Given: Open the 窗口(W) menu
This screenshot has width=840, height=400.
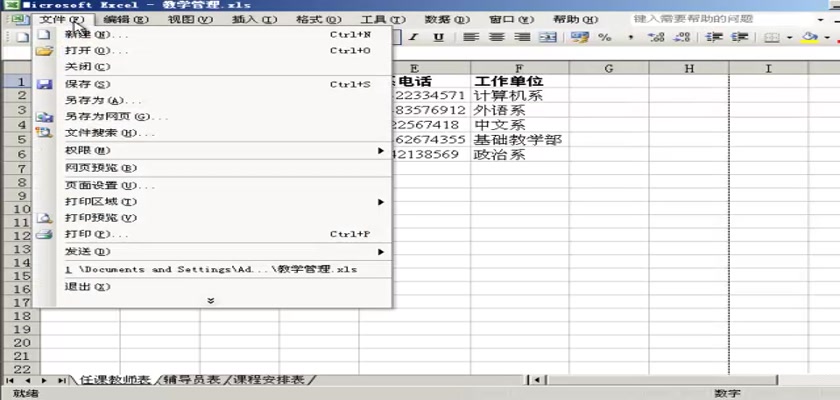Looking at the screenshot, I should pyautogui.click(x=512, y=19).
